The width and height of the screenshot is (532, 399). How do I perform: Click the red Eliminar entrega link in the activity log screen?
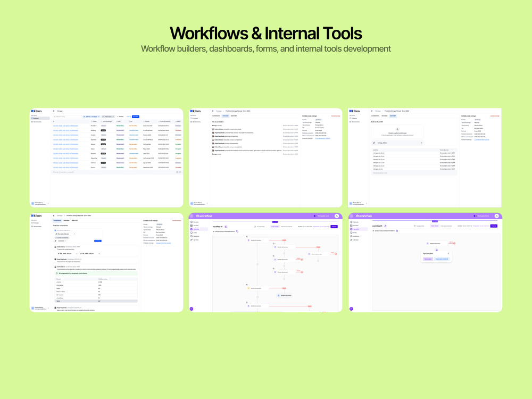click(x=336, y=116)
